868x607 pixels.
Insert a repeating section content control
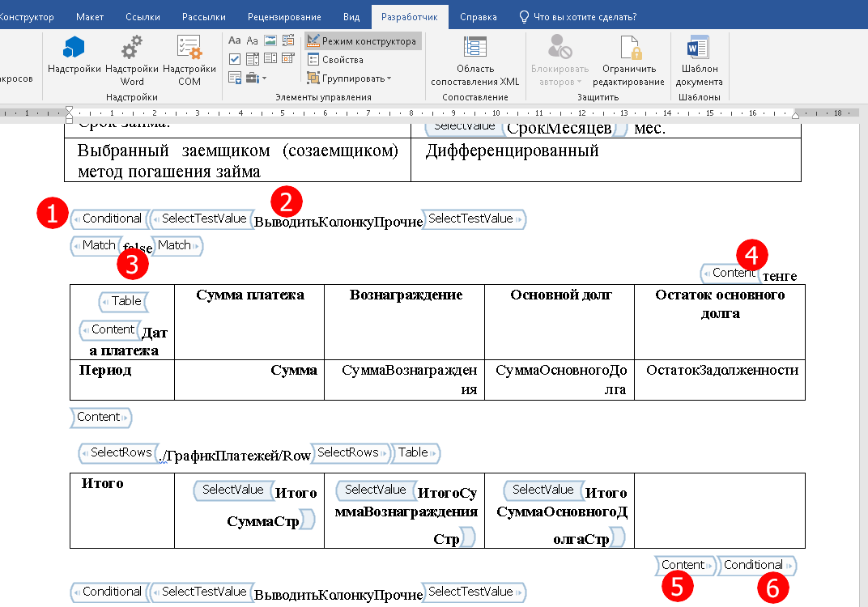pyautogui.click(x=235, y=78)
